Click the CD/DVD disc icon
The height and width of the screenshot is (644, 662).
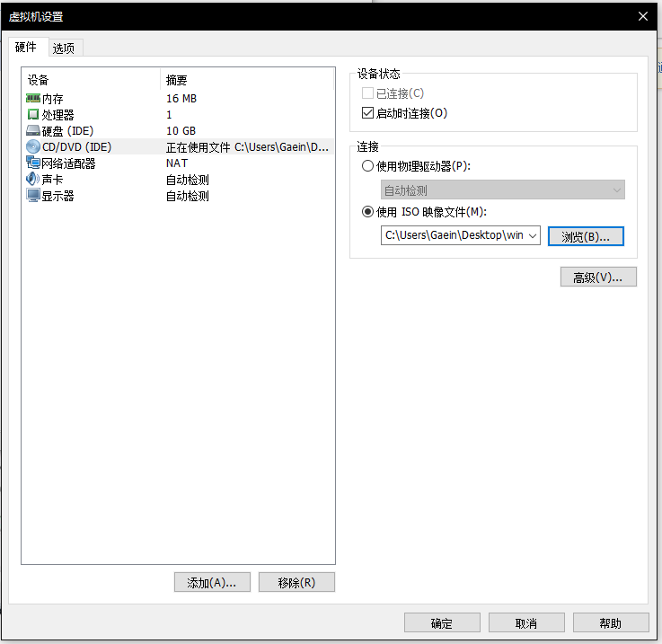coord(33,146)
